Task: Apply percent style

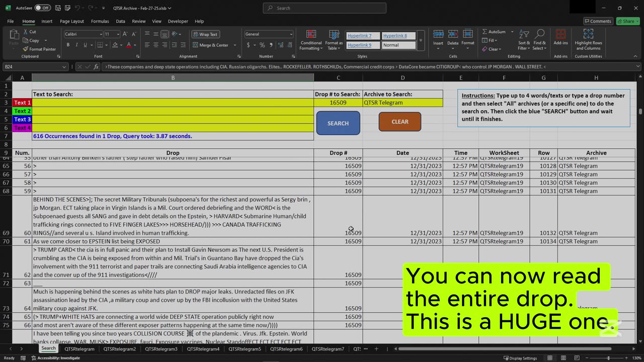Action: pyautogui.click(x=262, y=45)
